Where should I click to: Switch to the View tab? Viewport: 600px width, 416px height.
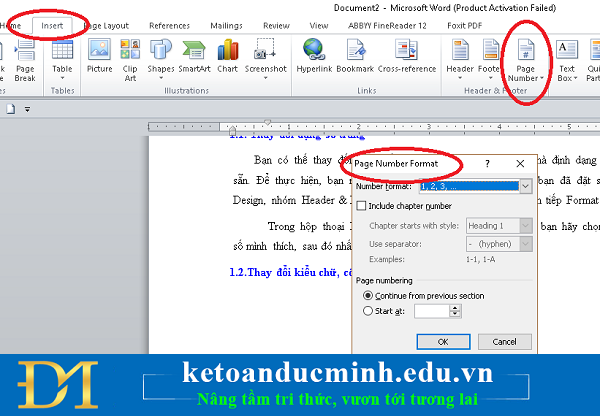click(319, 26)
